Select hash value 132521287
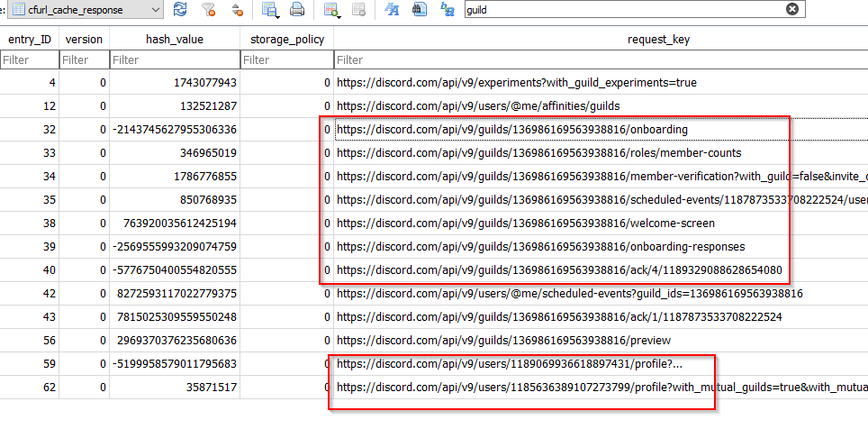This screenshot has width=868, height=429. 175,105
